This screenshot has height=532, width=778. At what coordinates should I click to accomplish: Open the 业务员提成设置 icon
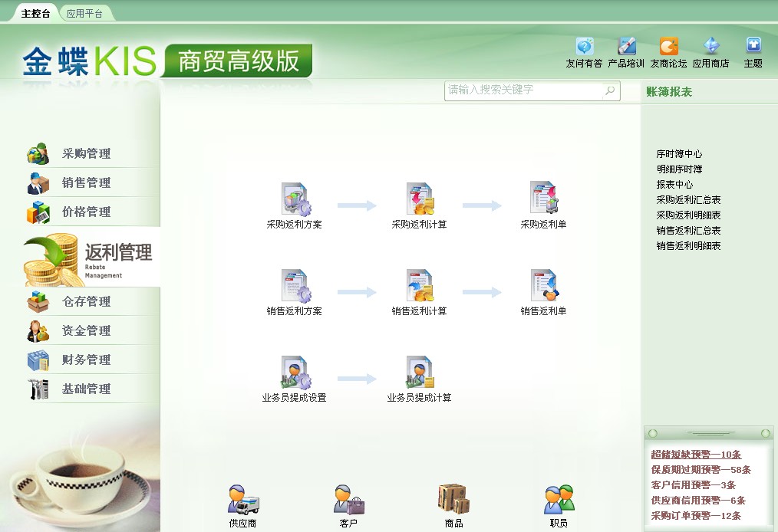pyautogui.click(x=295, y=373)
